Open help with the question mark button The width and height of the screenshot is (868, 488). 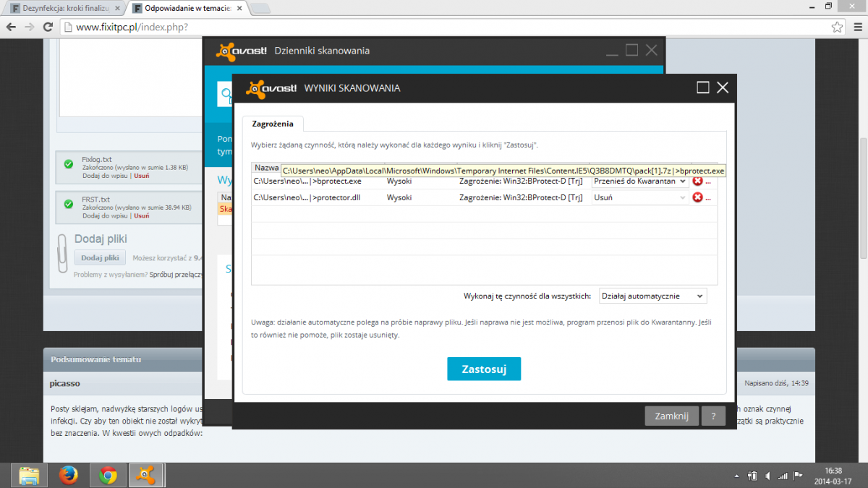tap(713, 416)
